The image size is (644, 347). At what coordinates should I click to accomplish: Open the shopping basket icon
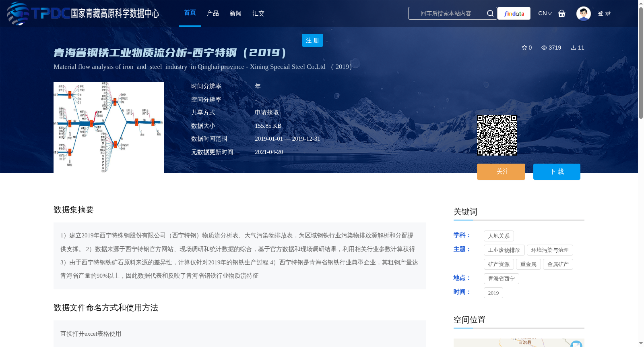(x=561, y=13)
